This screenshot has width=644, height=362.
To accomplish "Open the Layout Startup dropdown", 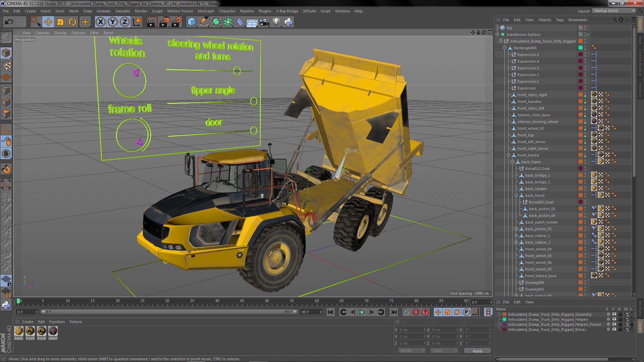I will tap(614, 11).
